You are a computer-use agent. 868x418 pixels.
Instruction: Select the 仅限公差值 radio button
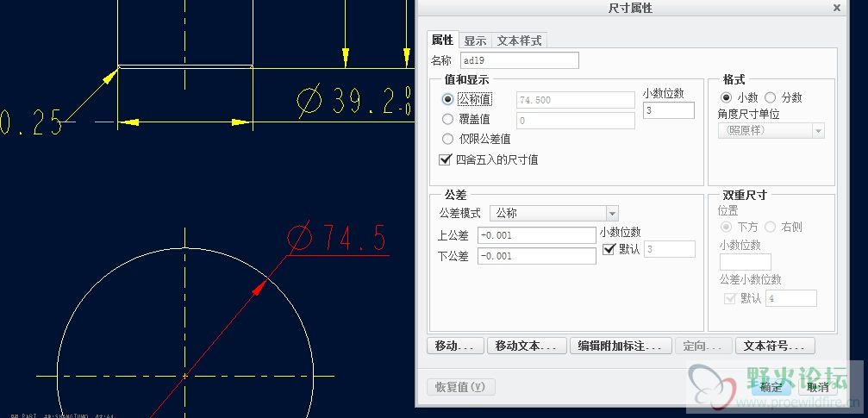[448, 139]
